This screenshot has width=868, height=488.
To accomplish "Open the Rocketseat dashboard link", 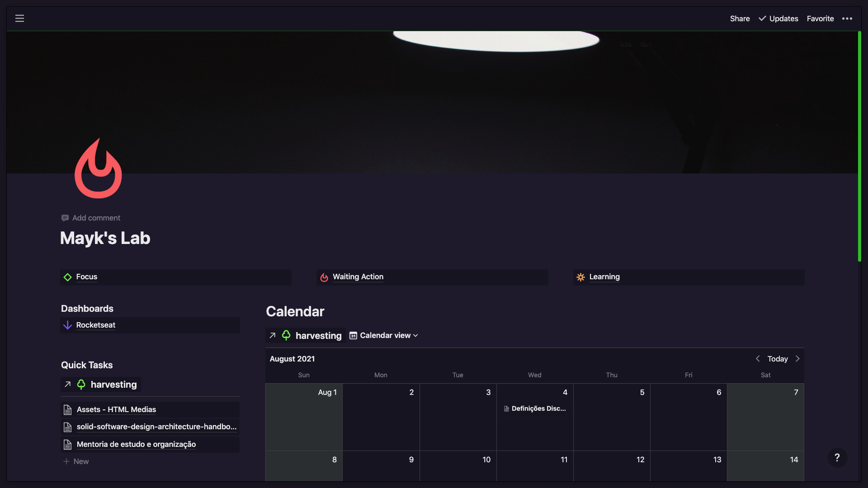I will click(x=95, y=325).
